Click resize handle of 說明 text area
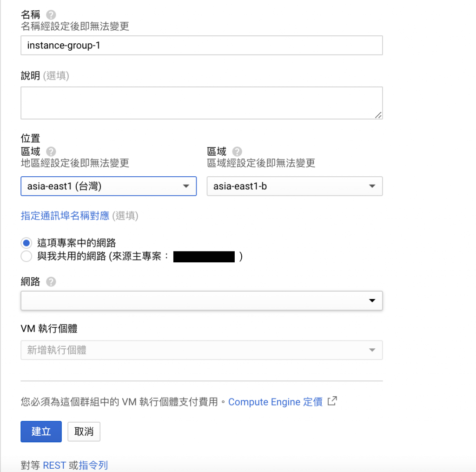Screen dimensions: 476x472 pyautogui.click(x=378, y=115)
